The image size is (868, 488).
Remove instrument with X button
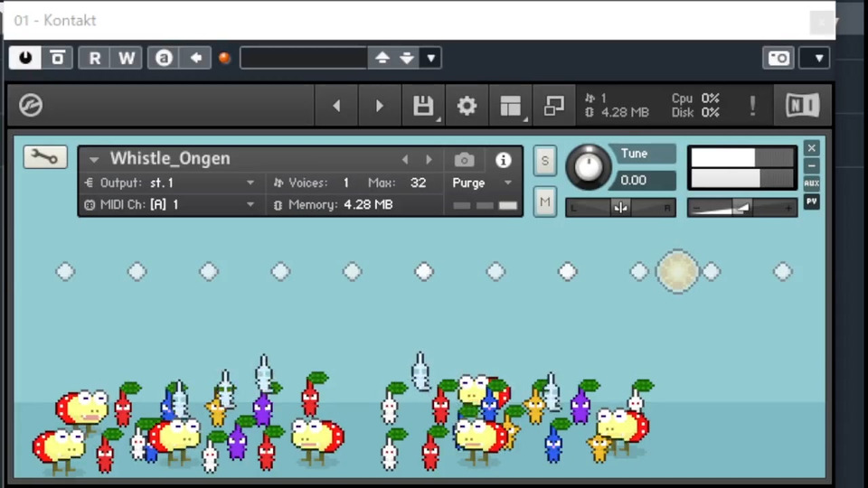point(812,148)
